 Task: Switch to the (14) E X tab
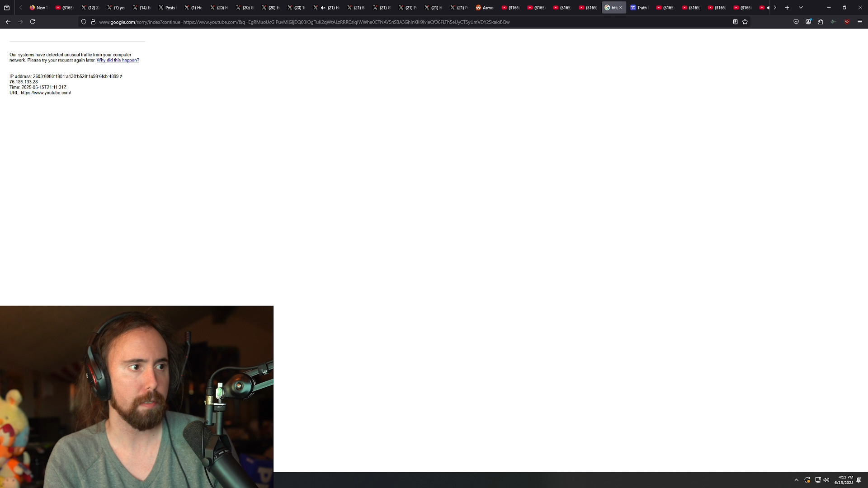tap(142, 8)
